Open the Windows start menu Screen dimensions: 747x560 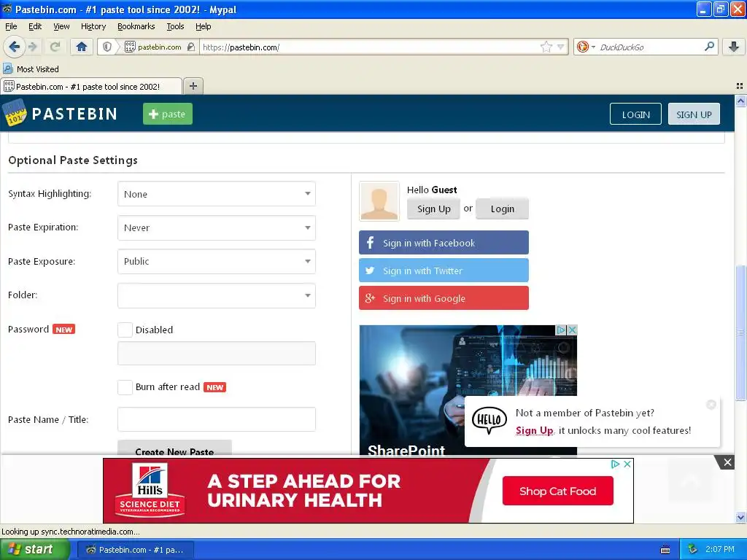[x=34, y=550]
